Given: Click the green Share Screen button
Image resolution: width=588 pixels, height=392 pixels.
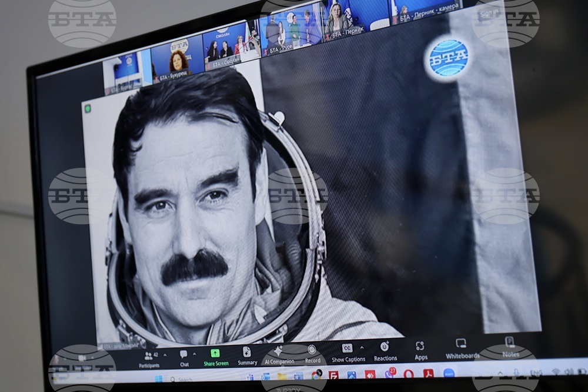Looking at the screenshot, I should [x=216, y=357].
